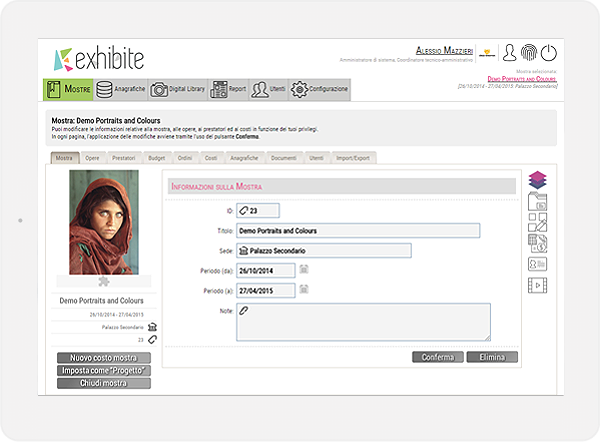Click the sidebar title Demo Portraits and Colours
Screen dimensions: 600x442
(x=101, y=301)
